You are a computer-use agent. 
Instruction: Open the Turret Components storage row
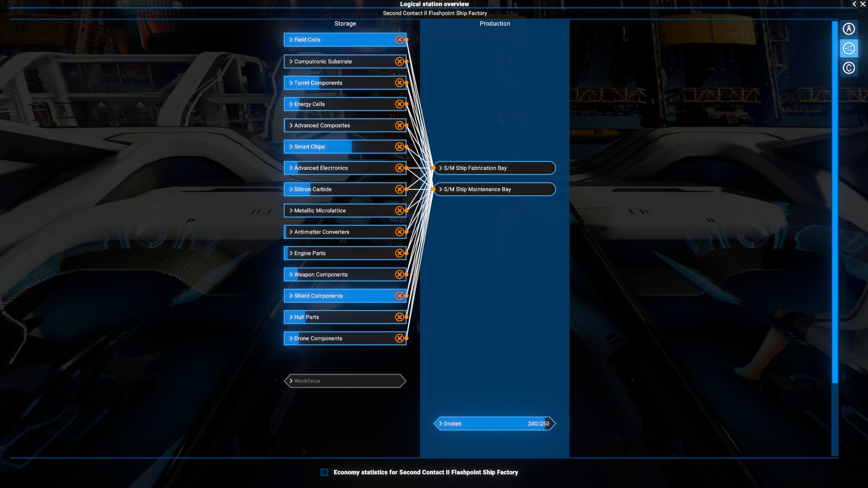pyautogui.click(x=339, y=83)
